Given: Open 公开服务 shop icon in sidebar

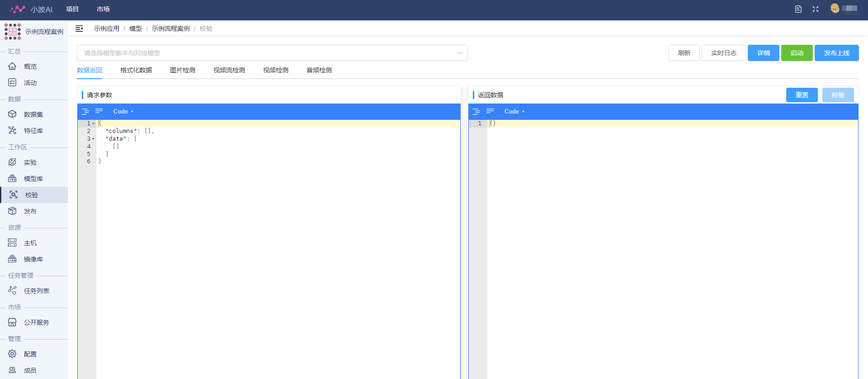Looking at the screenshot, I should click(12, 322).
